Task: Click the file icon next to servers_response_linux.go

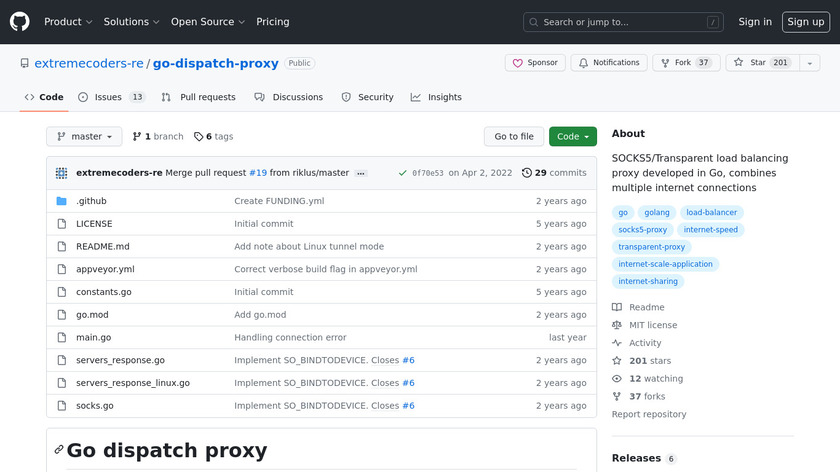Action: click(62, 383)
